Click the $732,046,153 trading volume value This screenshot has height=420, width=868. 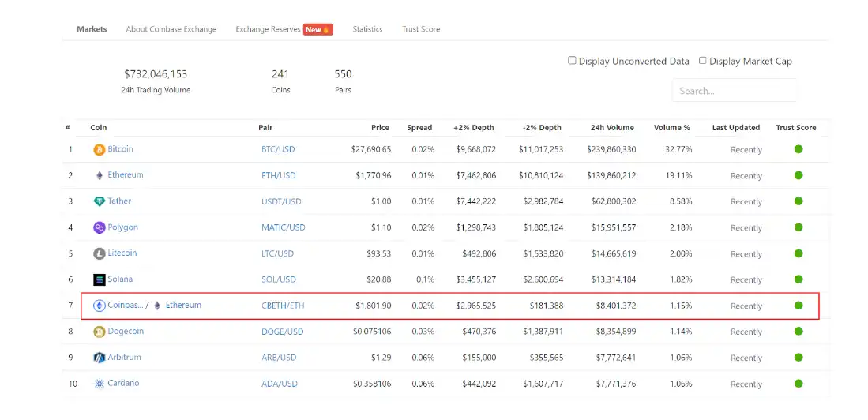[x=156, y=73]
